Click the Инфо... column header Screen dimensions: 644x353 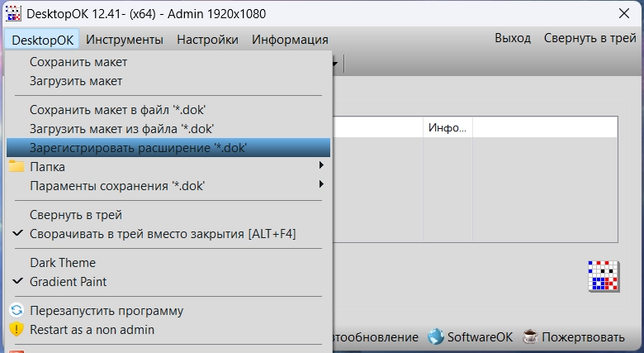(x=447, y=128)
